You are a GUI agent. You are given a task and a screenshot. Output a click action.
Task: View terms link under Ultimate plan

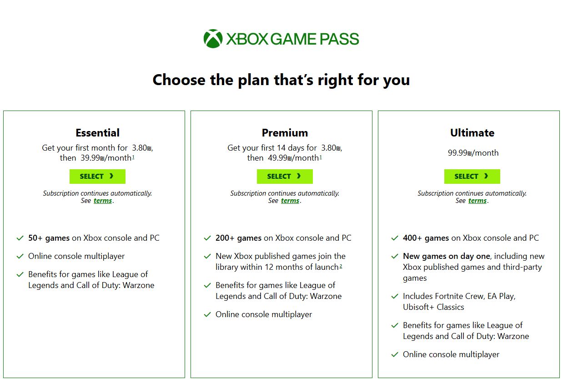click(x=477, y=201)
